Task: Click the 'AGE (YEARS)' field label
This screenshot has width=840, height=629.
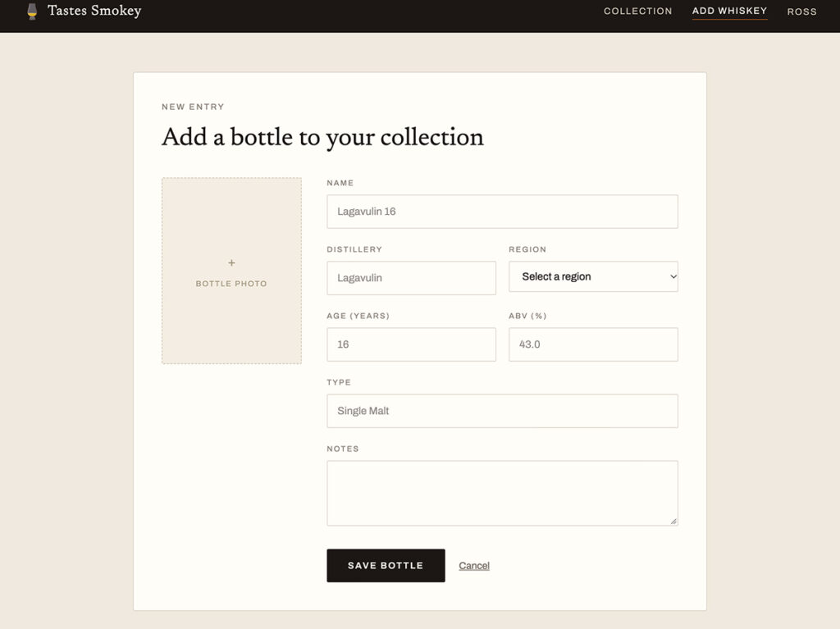Action: click(x=358, y=316)
